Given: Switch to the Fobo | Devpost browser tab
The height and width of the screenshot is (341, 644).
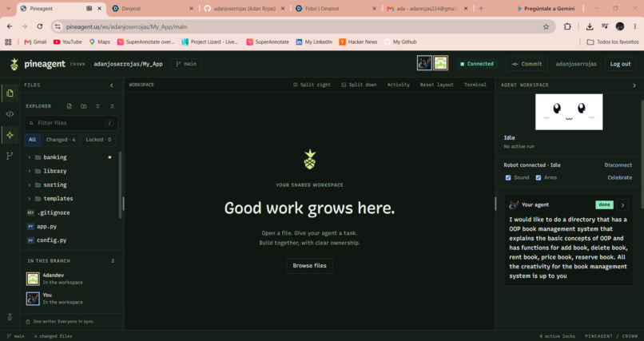Looking at the screenshot, I should point(336,8).
